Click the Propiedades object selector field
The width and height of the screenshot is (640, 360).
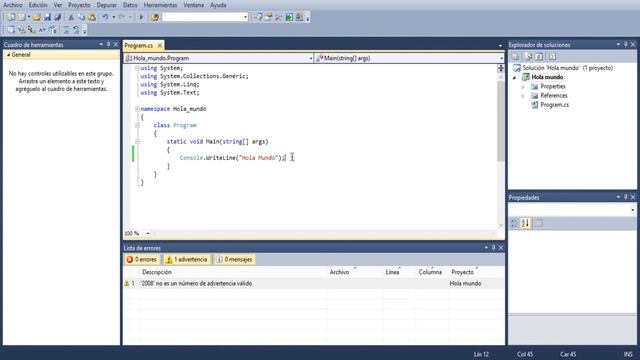coord(572,210)
